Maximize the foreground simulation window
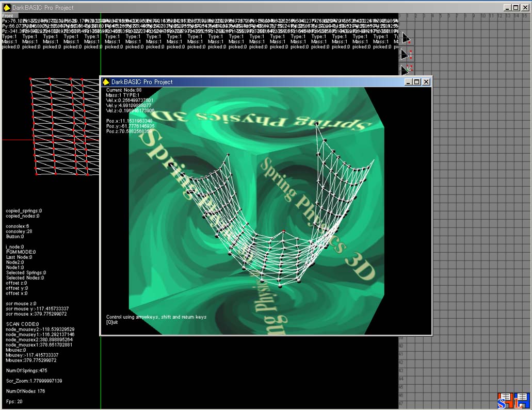The height and width of the screenshot is (410, 532). point(417,82)
